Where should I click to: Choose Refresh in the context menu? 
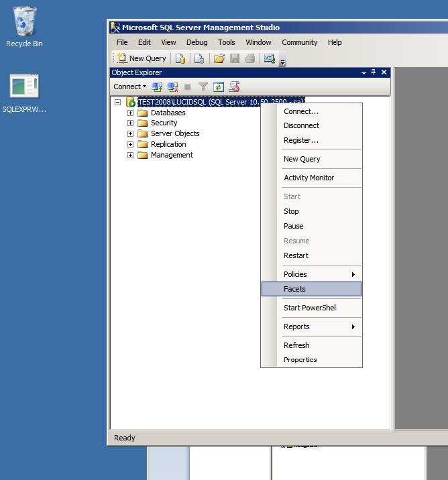pyautogui.click(x=312, y=345)
